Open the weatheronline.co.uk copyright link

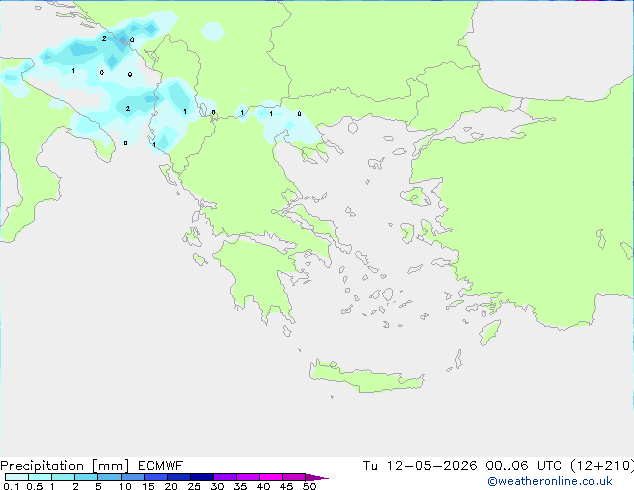(x=549, y=481)
